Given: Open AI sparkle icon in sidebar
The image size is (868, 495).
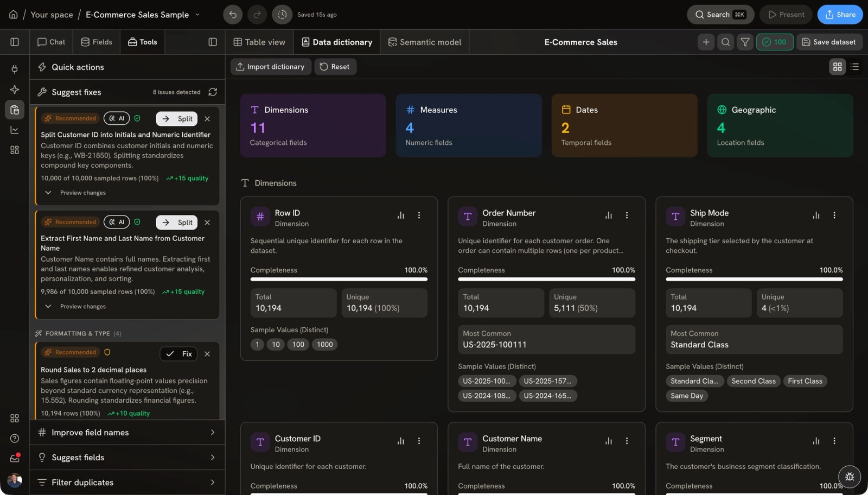Looking at the screenshot, I should click(15, 90).
